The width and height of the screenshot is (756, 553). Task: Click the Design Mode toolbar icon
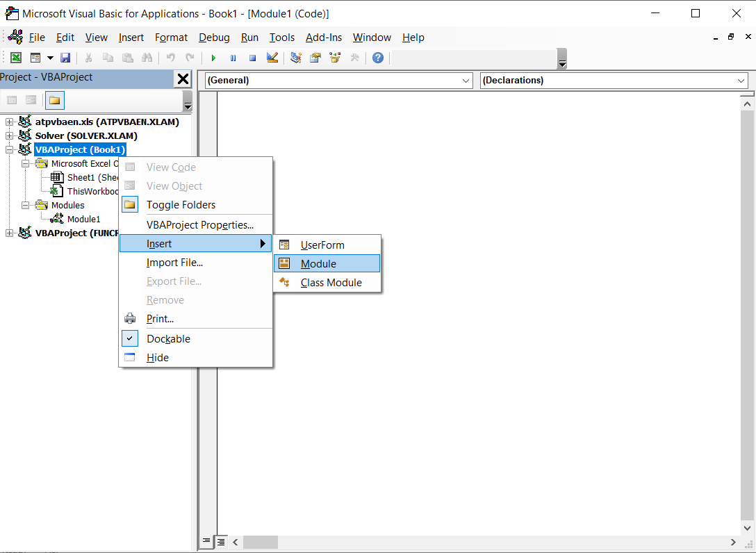pyautogui.click(x=272, y=57)
